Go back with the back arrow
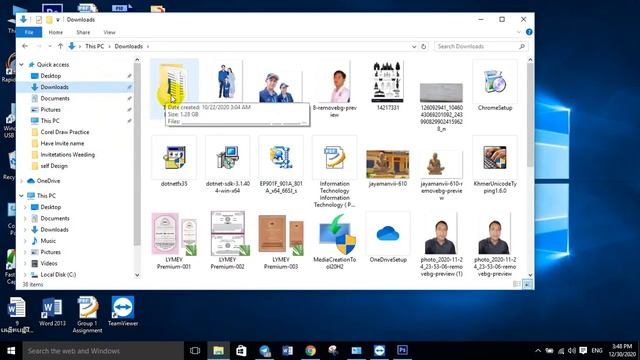This screenshot has height=360, width=640. point(25,47)
